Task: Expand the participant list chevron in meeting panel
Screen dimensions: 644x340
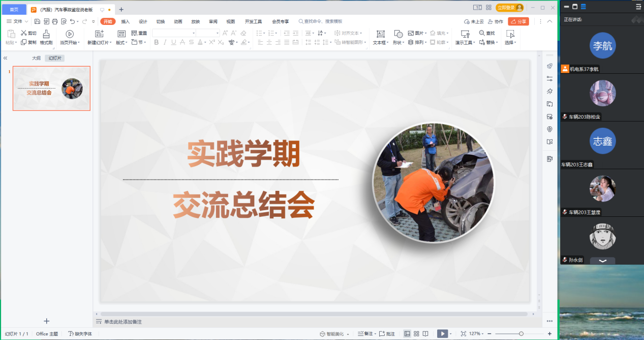Action: 602,261
